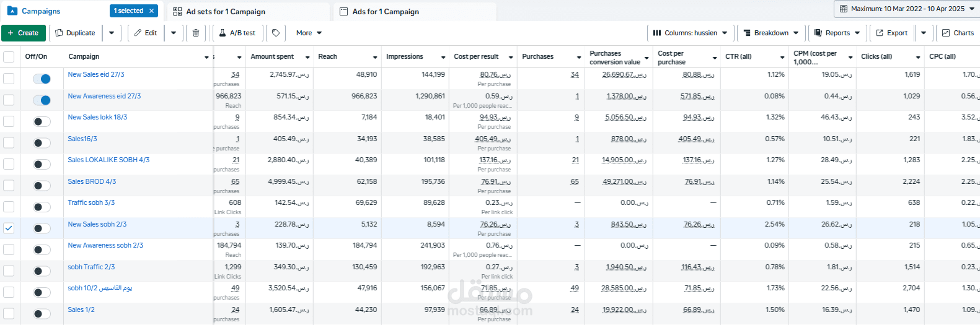Click the Export button
Image resolution: width=980 pixels, height=325 pixels.
[891, 33]
